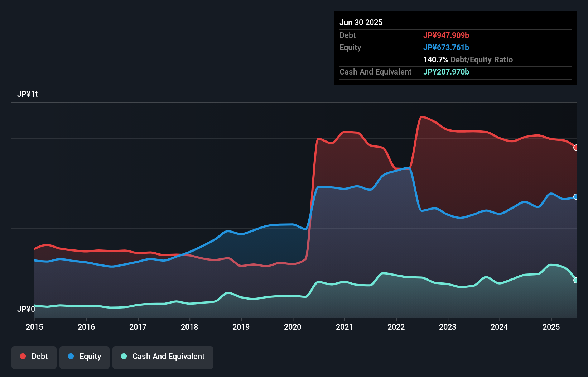
Task: Select the blue Equity endpoint marker on the chart
Action: click(x=575, y=197)
